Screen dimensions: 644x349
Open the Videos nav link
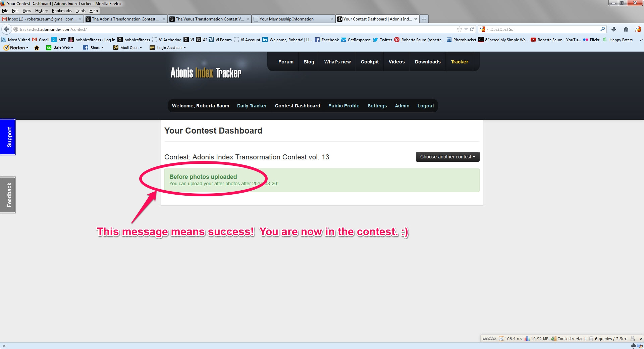point(396,62)
